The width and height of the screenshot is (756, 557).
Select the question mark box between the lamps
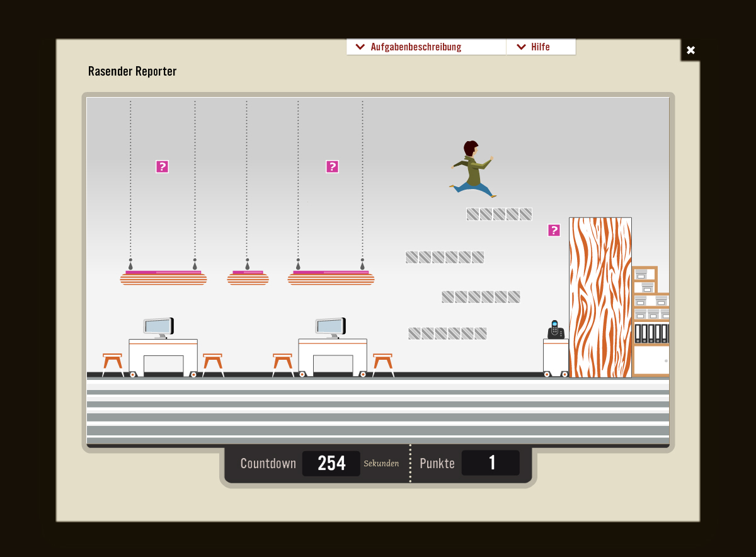pos(332,166)
